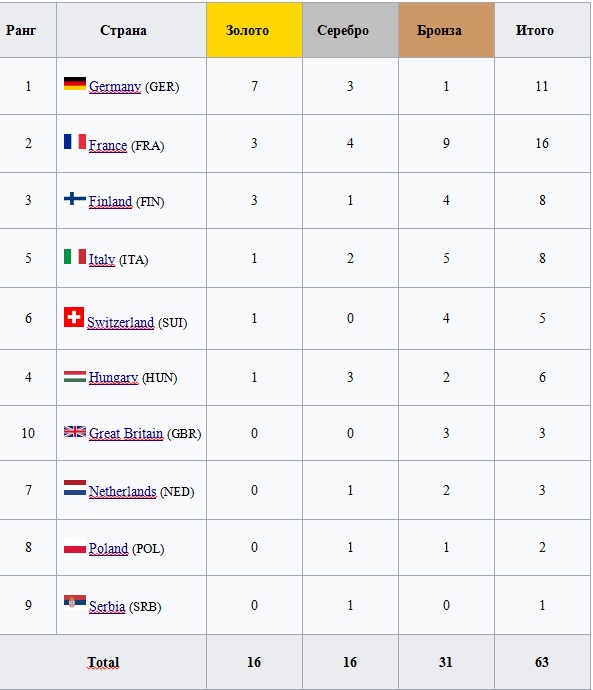Screen dimensions: 593x690
Task: Click the France flag icon
Action: coord(75,141)
